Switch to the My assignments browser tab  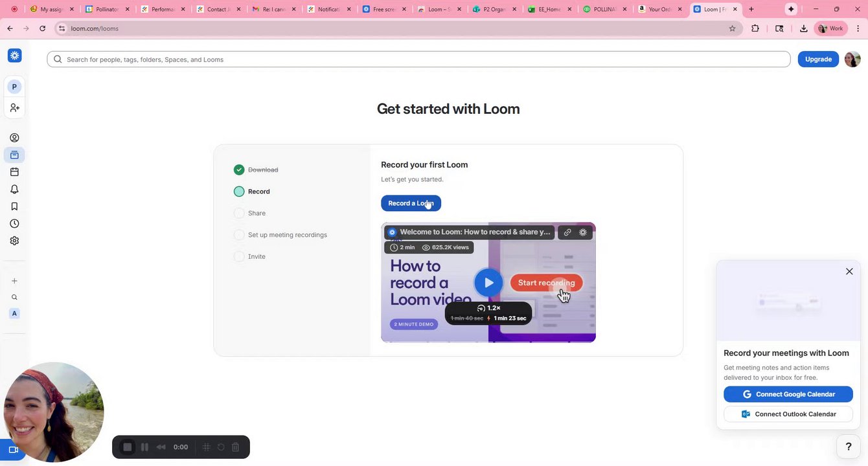point(52,9)
